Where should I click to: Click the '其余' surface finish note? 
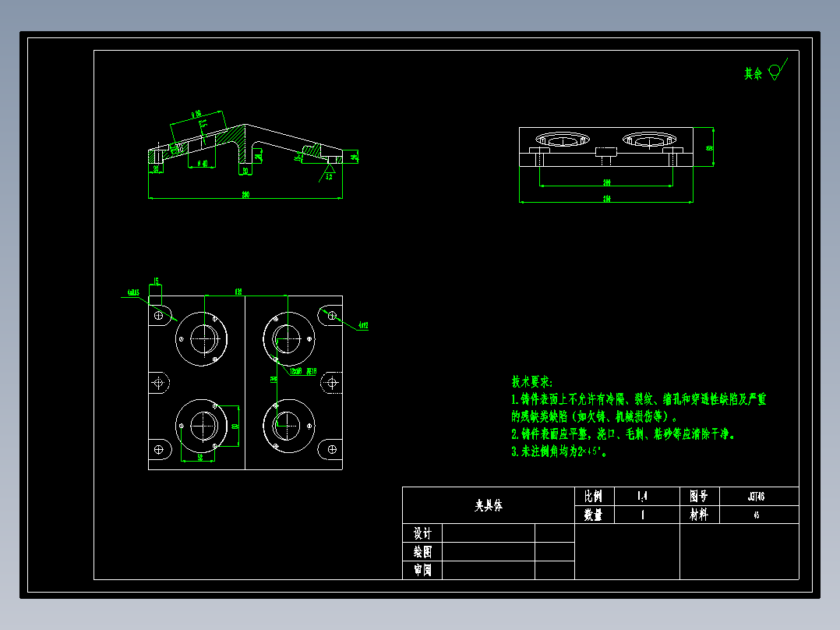coord(753,73)
